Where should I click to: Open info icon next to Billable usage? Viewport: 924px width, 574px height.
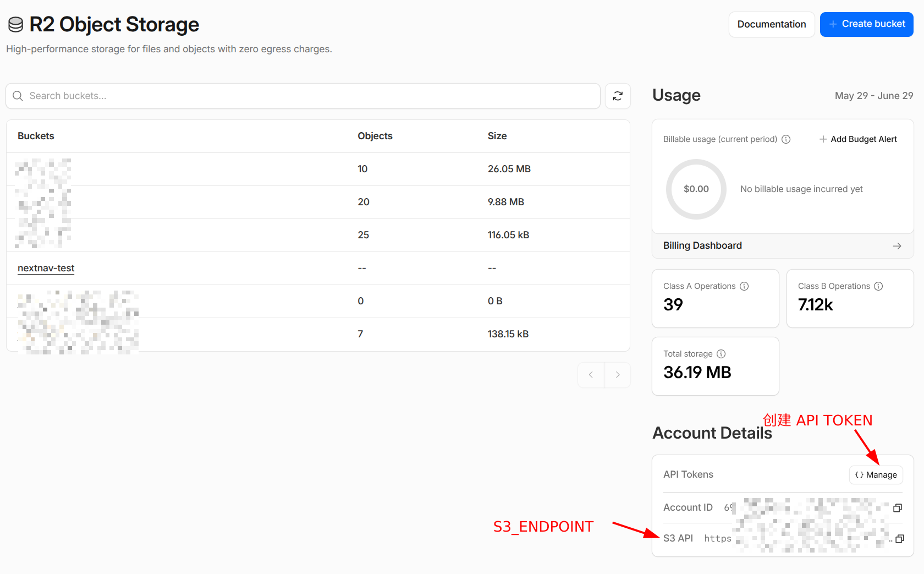click(786, 139)
